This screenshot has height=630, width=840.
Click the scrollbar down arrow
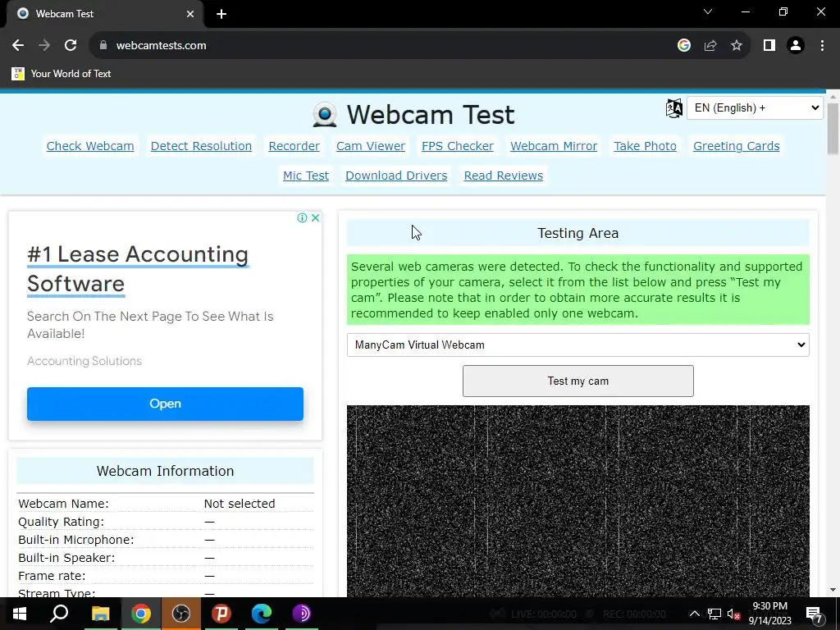[833, 590]
